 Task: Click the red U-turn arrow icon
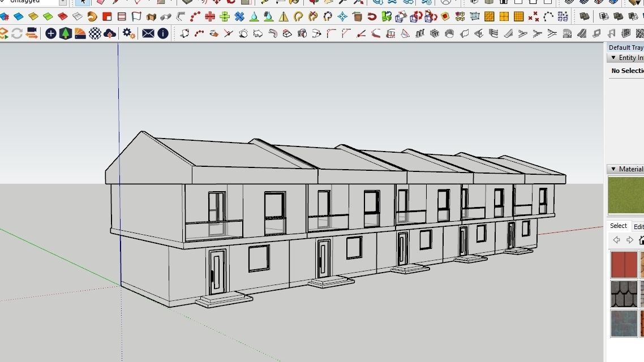372,16
